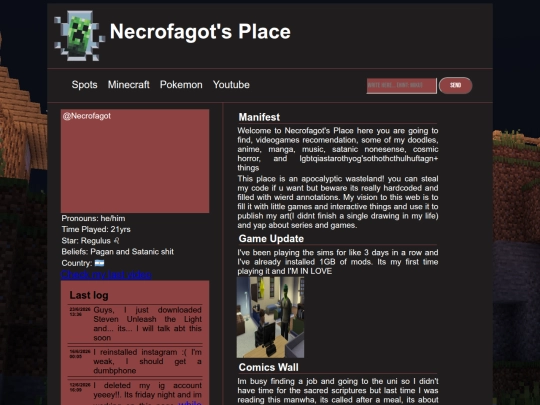
Task: Click the Manifest section heading
Action: 259,117
